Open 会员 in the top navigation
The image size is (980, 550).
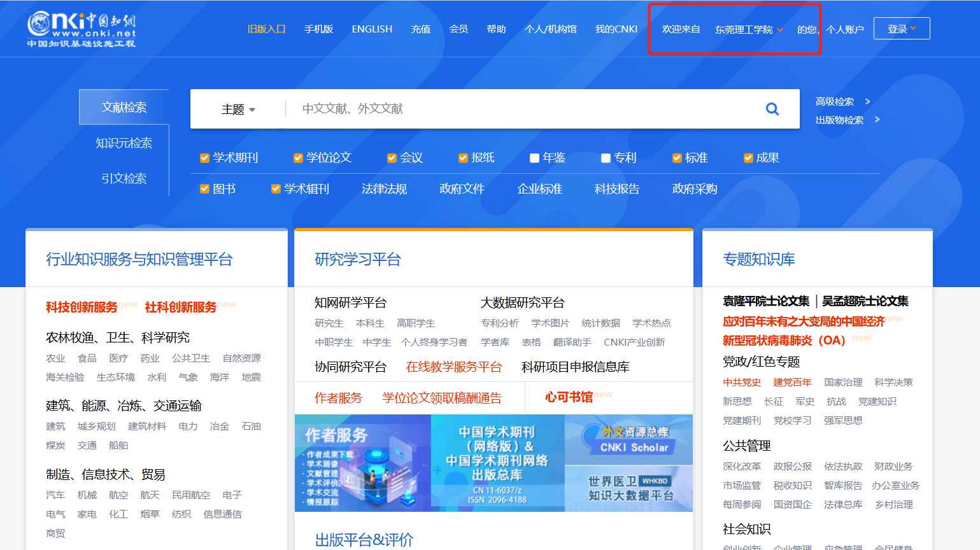pyautogui.click(x=458, y=29)
